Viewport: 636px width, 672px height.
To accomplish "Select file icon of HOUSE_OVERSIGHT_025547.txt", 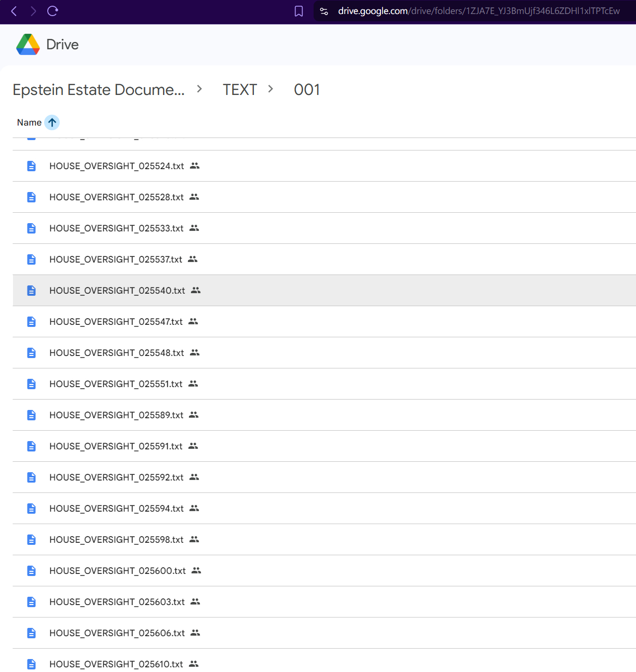I will pyautogui.click(x=32, y=322).
